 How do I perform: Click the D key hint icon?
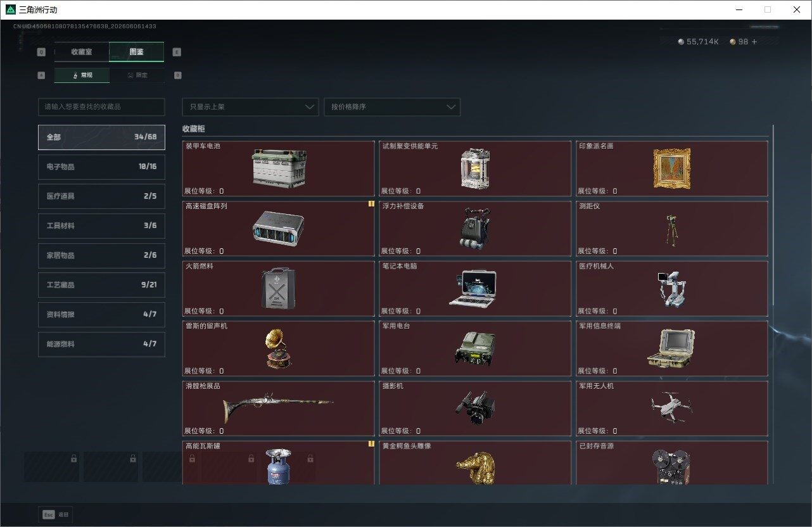pos(177,75)
